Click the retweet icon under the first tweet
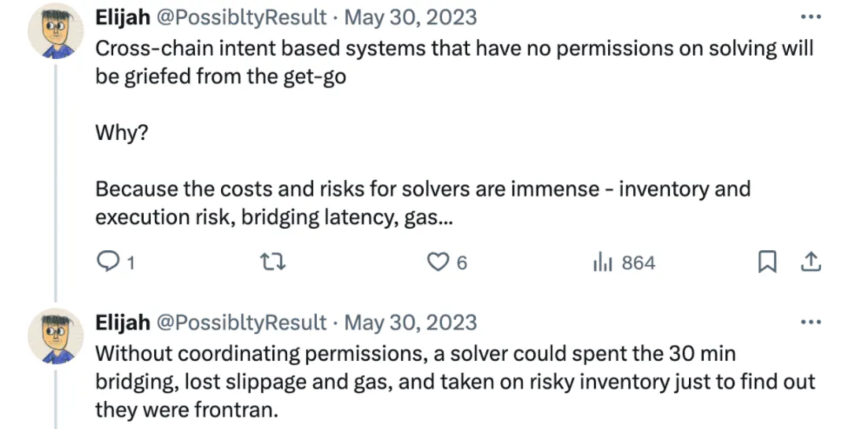 [273, 261]
